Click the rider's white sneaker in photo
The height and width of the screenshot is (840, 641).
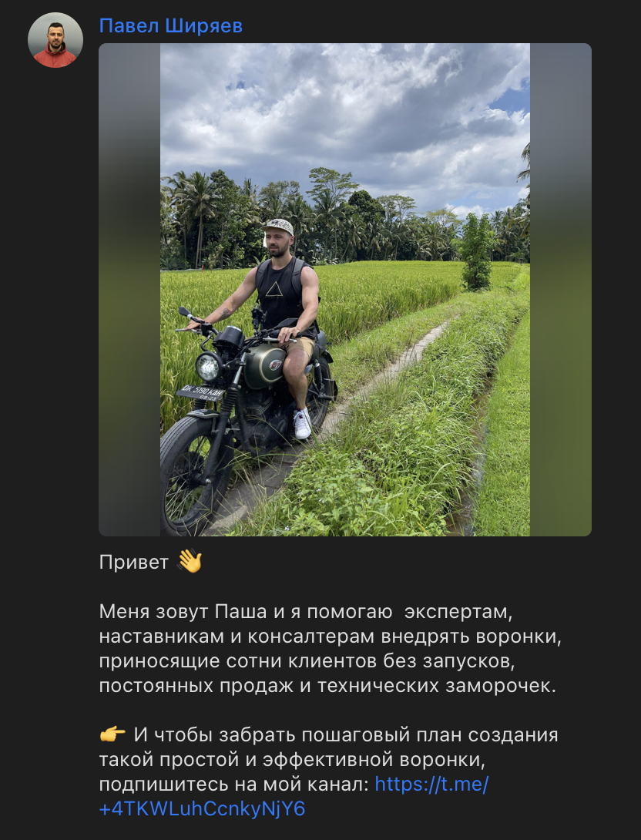[302, 423]
